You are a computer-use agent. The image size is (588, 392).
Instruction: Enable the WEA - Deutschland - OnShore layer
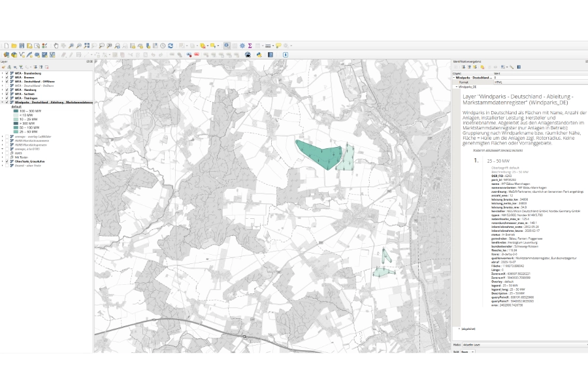tap(7, 86)
